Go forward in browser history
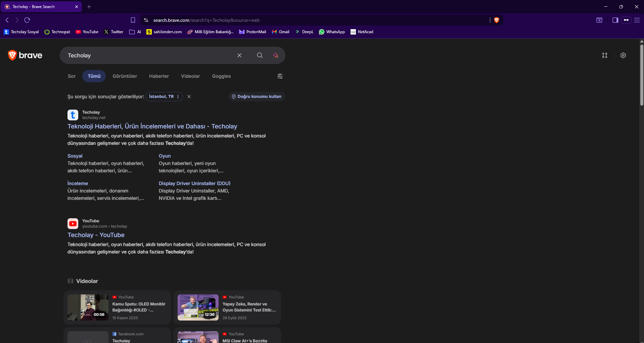Image resolution: width=644 pixels, height=343 pixels. click(x=17, y=20)
